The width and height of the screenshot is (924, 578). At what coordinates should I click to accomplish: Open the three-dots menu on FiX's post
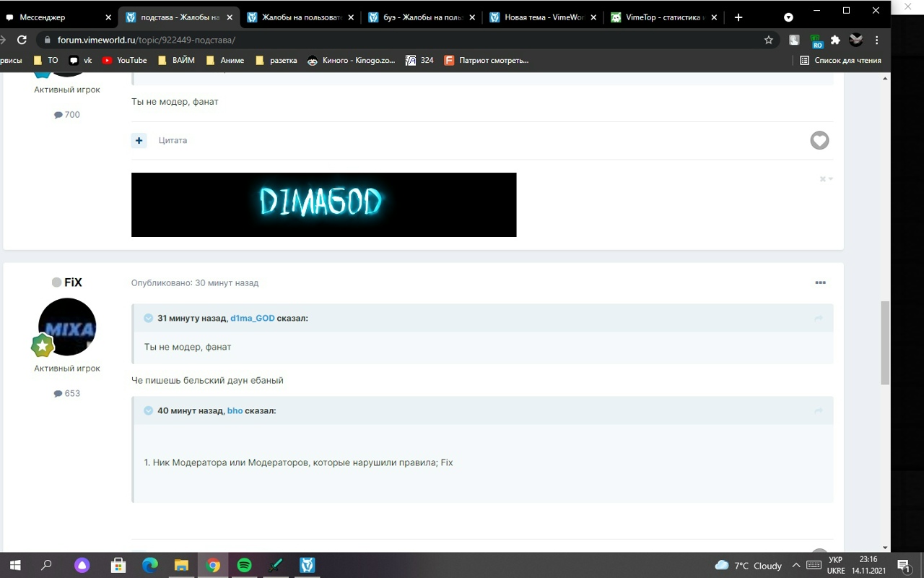click(820, 282)
